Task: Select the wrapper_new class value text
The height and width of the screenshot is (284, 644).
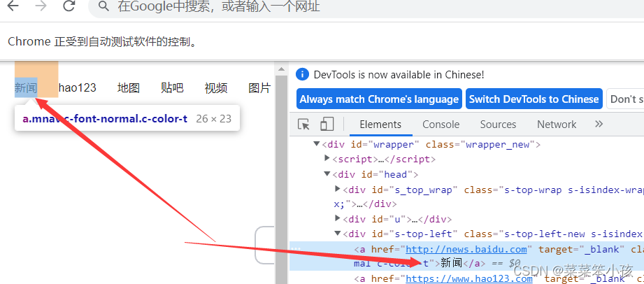Action: coord(498,145)
